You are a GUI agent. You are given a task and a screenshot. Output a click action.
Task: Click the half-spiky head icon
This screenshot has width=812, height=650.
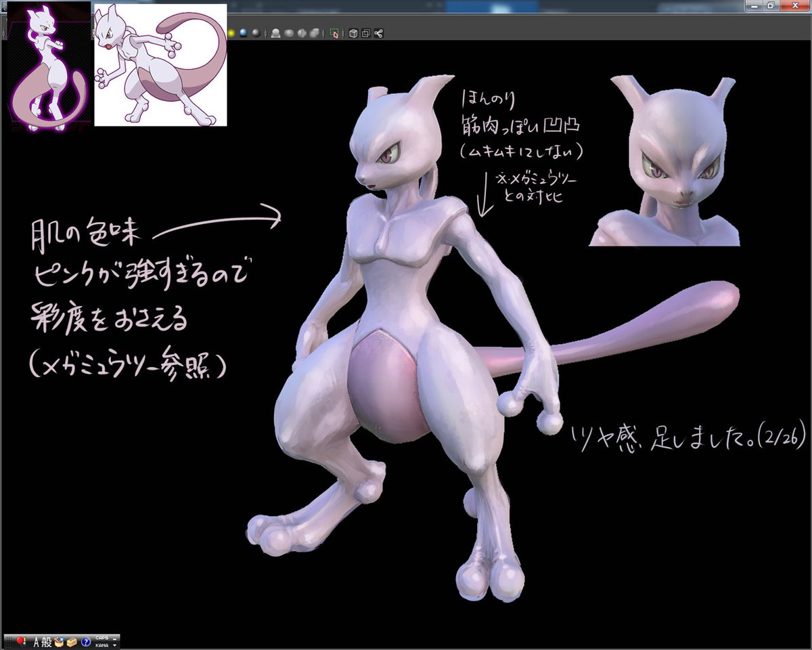(x=302, y=33)
